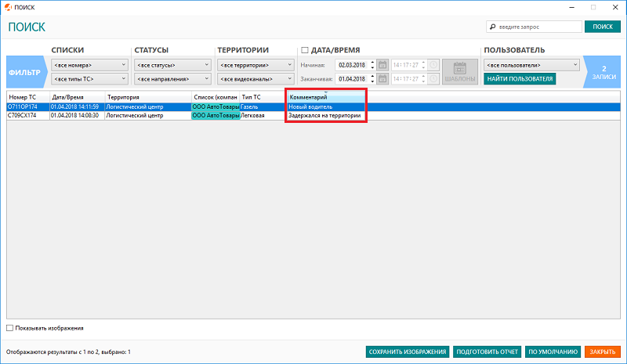The image size is (627, 364).
Task: Open the <все пользователи> dropdown
Action: [x=531, y=65]
